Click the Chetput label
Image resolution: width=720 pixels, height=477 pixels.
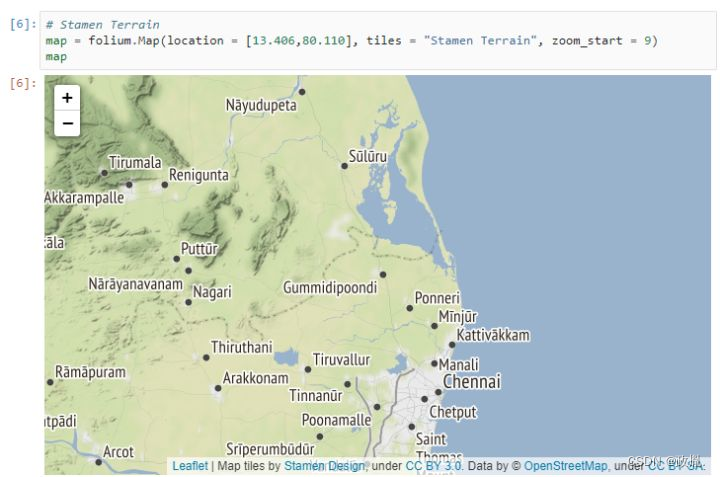tap(453, 412)
